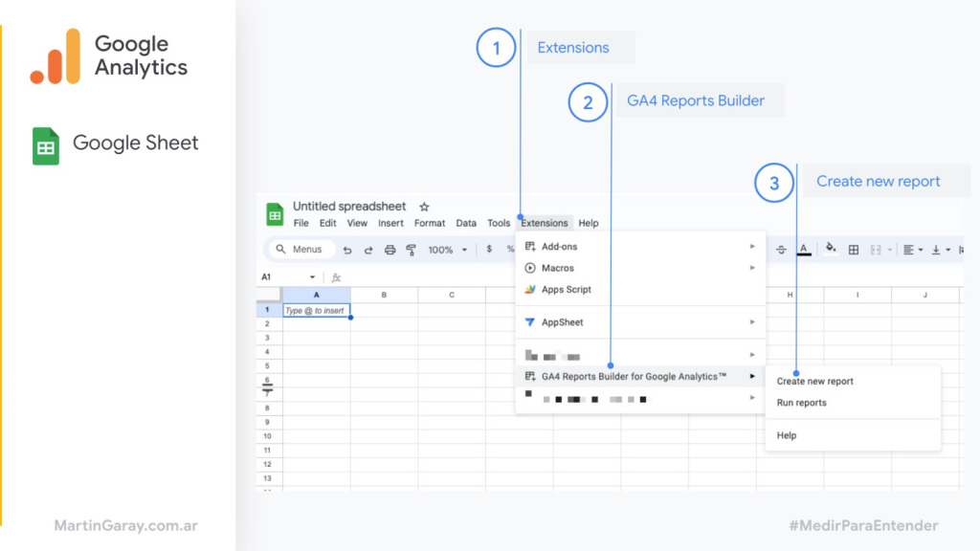Select column C header
This screenshot has width=980, height=551.
pyautogui.click(x=452, y=295)
